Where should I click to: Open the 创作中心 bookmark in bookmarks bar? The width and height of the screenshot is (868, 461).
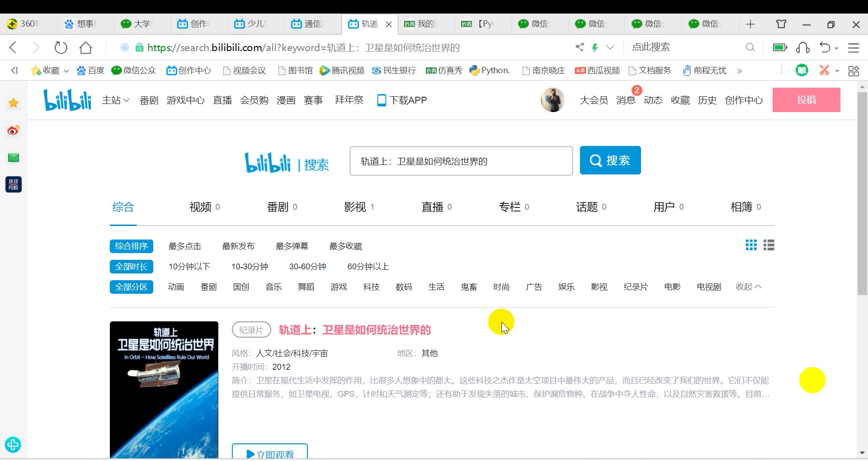coord(189,71)
